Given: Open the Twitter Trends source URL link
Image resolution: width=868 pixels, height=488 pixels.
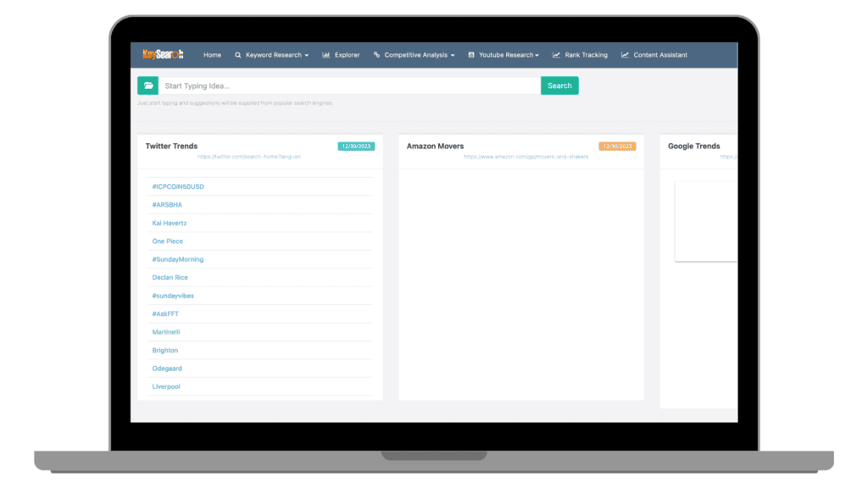Looking at the screenshot, I should [249, 157].
